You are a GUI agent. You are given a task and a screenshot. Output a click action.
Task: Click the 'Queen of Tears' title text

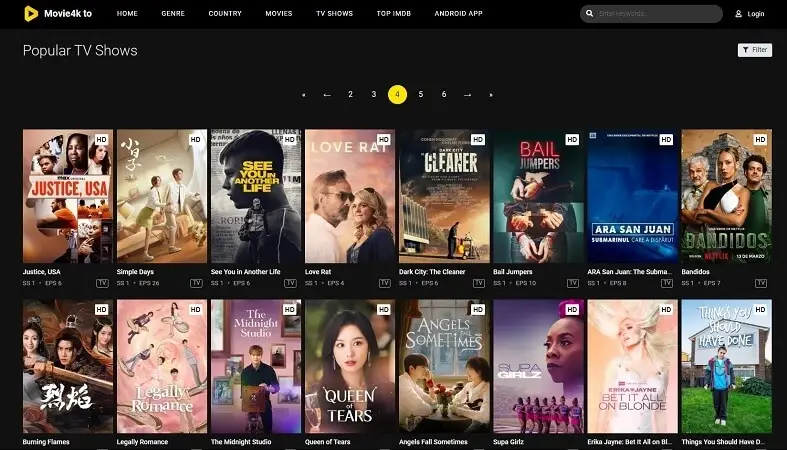328,442
